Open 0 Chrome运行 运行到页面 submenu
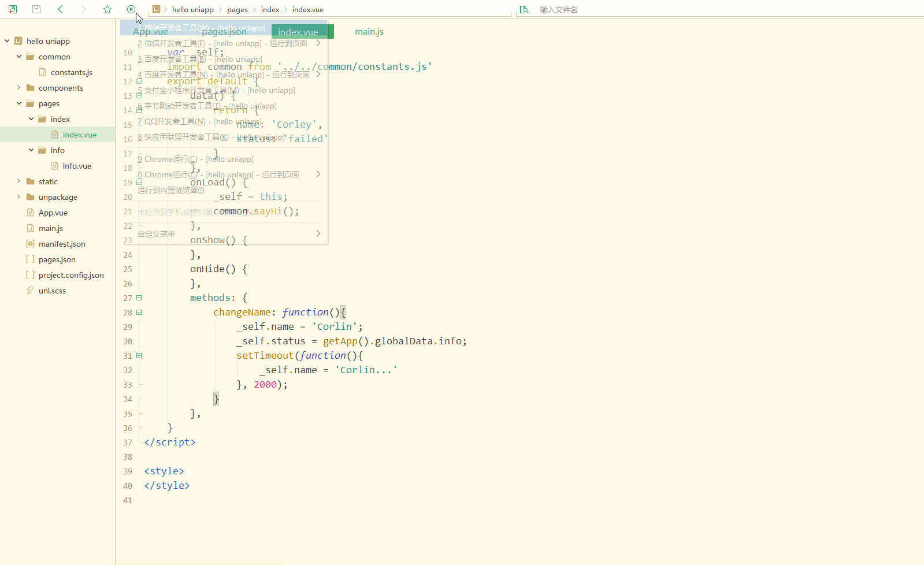Image resolution: width=924 pixels, height=565 pixels. tap(224, 174)
